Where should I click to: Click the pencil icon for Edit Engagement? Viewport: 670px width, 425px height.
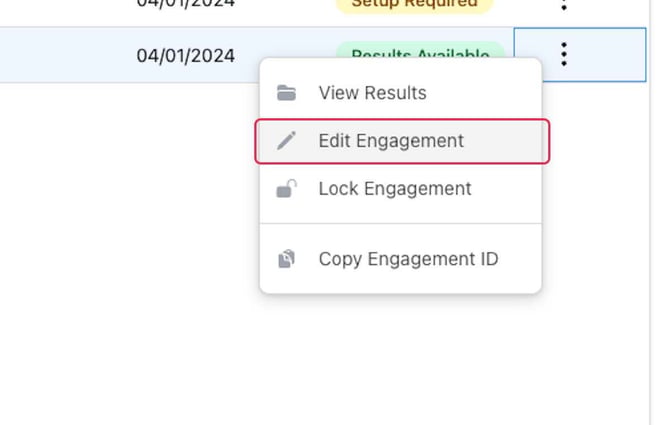[x=286, y=141]
